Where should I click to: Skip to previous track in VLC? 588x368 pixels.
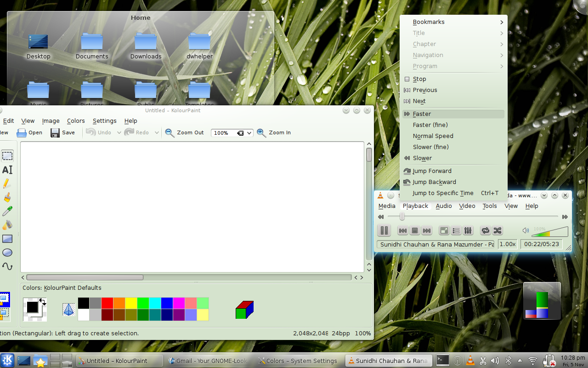click(402, 230)
